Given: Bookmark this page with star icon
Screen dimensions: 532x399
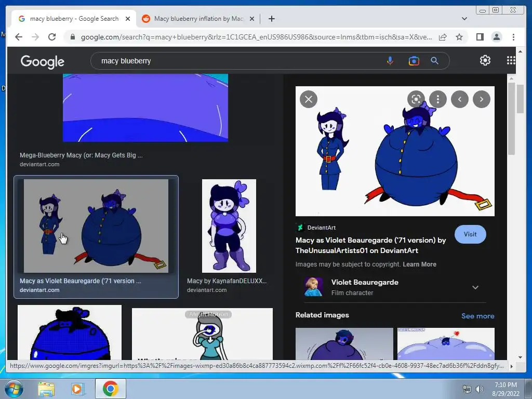Looking at the screenshot, I should click(x=459, y=37).
